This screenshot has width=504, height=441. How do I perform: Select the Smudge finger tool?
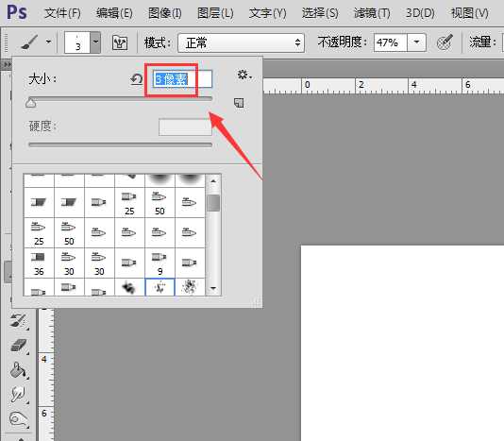[x=18, y=394]
